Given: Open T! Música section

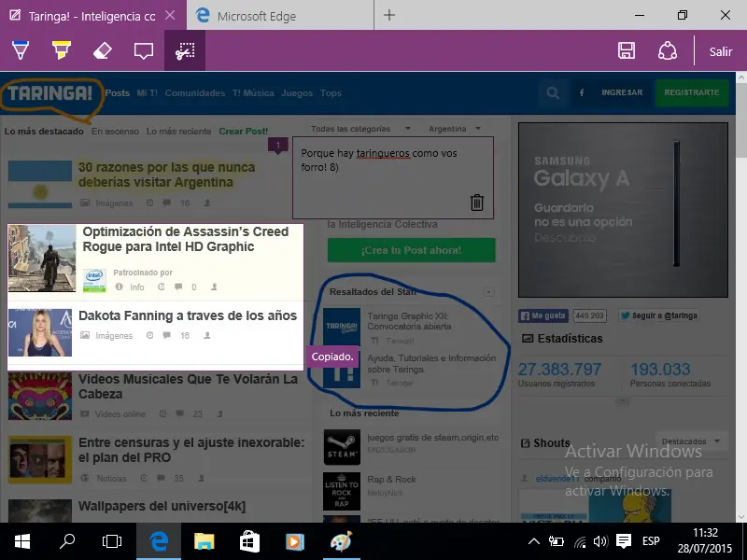Looking at the screenshot, I should pos(253,92).
